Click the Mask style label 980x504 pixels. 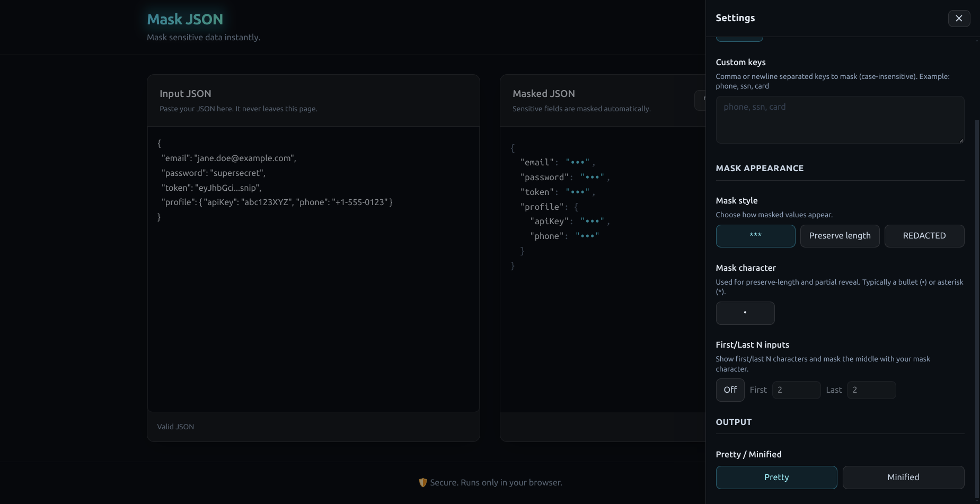pos(737,200)
